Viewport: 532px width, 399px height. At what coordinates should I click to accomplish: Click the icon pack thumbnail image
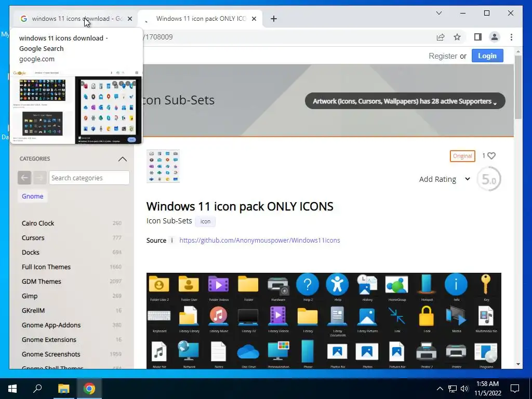(x=163, y=166)
